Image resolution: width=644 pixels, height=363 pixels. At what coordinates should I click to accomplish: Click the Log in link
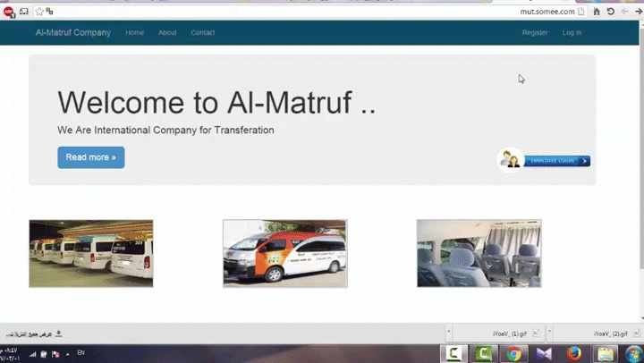pos(572,32)
